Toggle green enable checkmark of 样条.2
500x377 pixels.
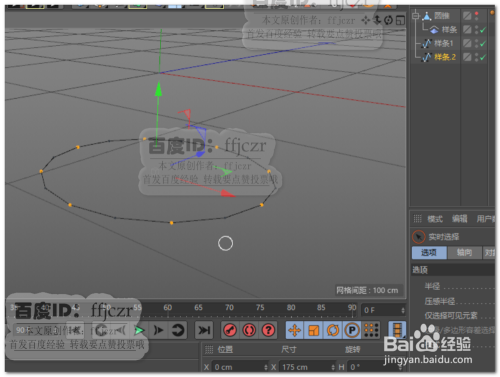(483, 57)
